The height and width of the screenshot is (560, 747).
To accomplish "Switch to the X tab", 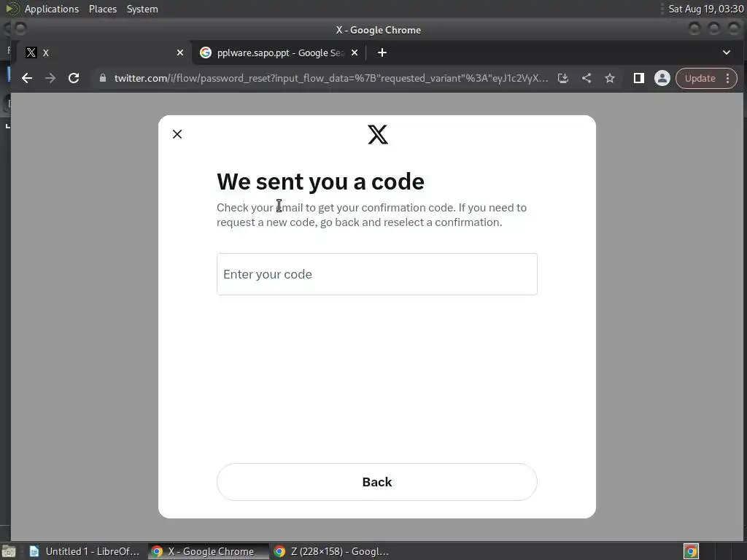I will pos(102,52).
